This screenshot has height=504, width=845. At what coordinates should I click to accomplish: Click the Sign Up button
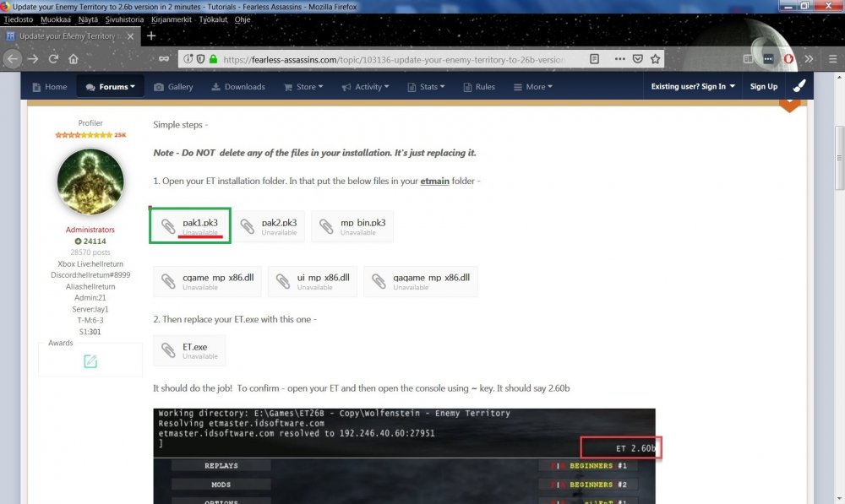click(764, 86)
